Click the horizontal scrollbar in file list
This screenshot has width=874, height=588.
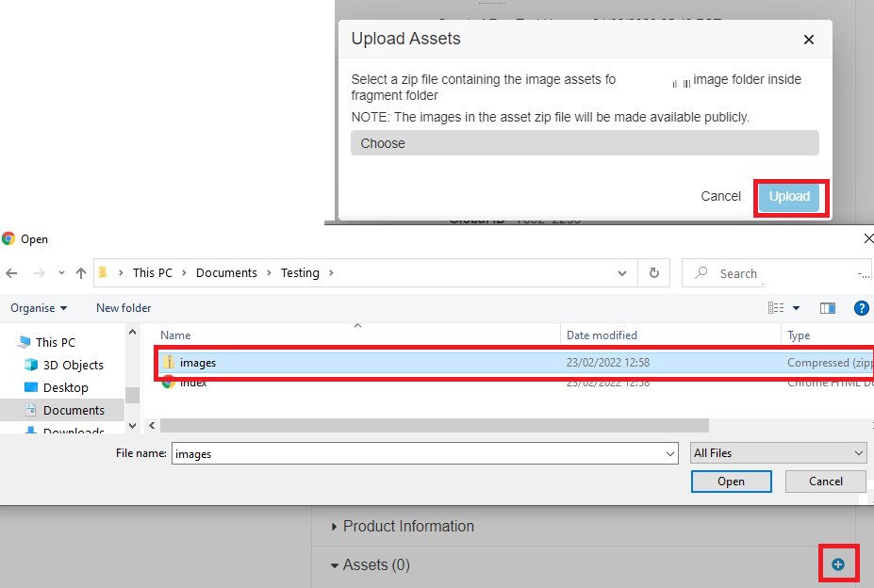(x=424, y=426)
